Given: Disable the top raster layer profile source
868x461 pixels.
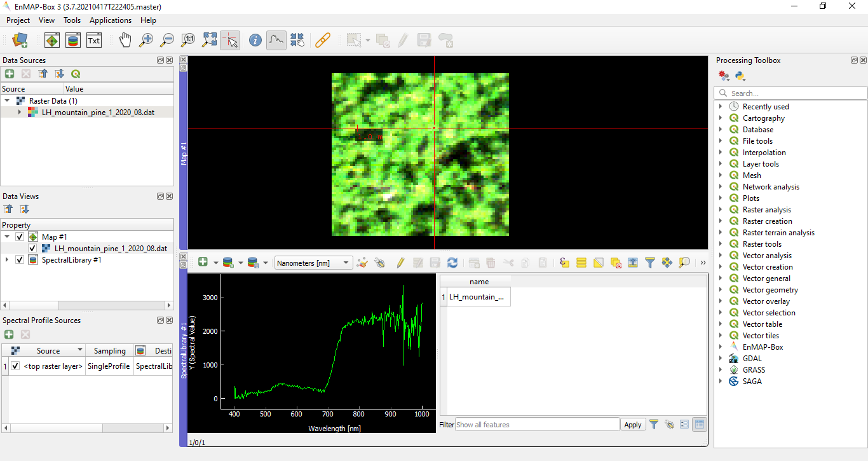Looking at the screenshot, I should (15, 366).
